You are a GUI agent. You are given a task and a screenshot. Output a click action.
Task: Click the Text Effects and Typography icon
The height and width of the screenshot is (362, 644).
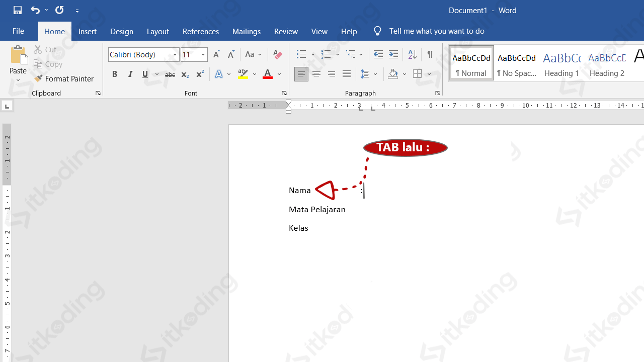pos(219,74)
